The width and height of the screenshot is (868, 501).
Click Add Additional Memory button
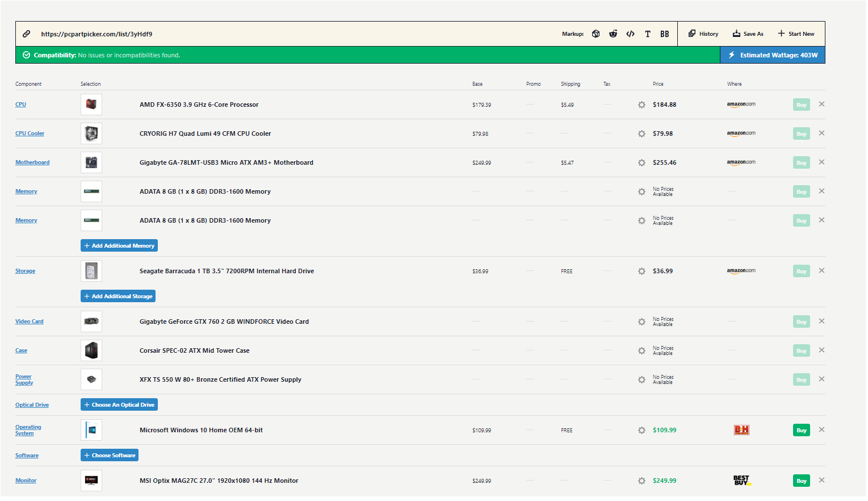119,246
